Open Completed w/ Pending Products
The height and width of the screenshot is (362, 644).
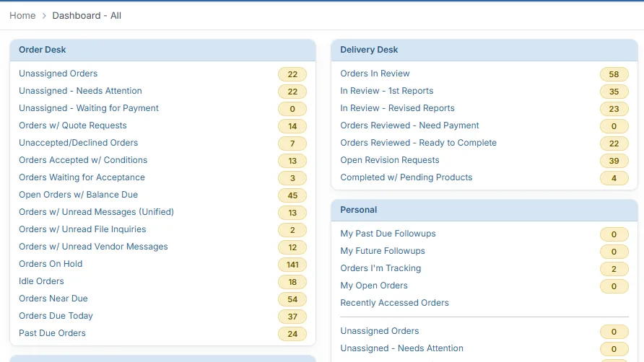[x=406, y=177]
